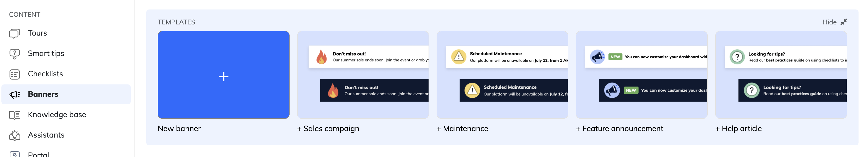
Task: Click the collapse arrows icon beside Hide
Action: coord(843,22)
